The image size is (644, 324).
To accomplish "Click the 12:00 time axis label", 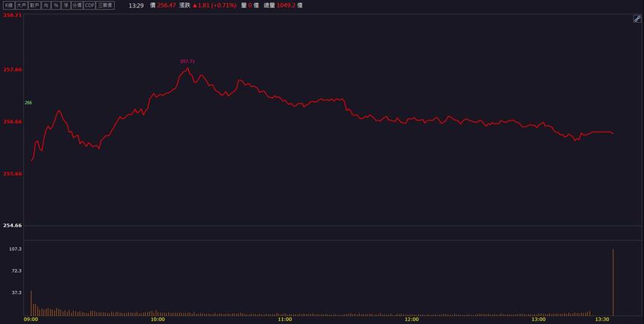I will click(x=412, y=320).
